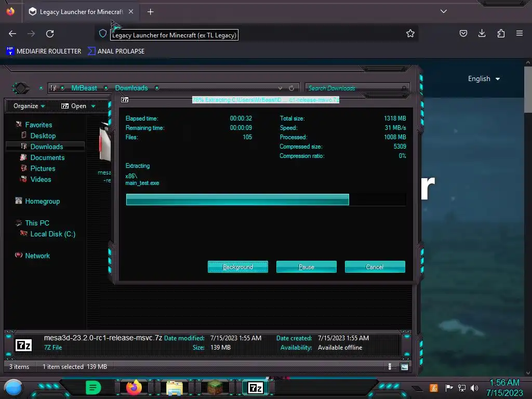The width and height of the screenshot is (532, 399).
Task: Go back in Firefox
Action: tap(12, 34)
